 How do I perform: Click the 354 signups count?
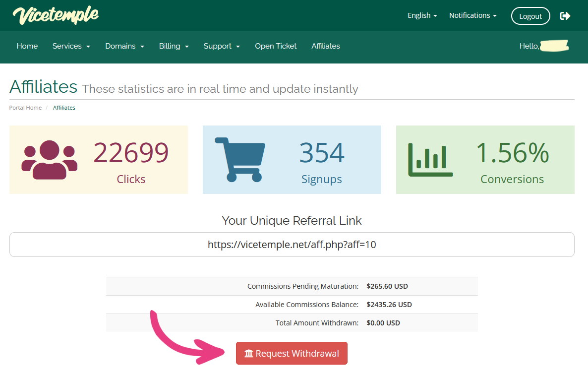tap(322, 153)
